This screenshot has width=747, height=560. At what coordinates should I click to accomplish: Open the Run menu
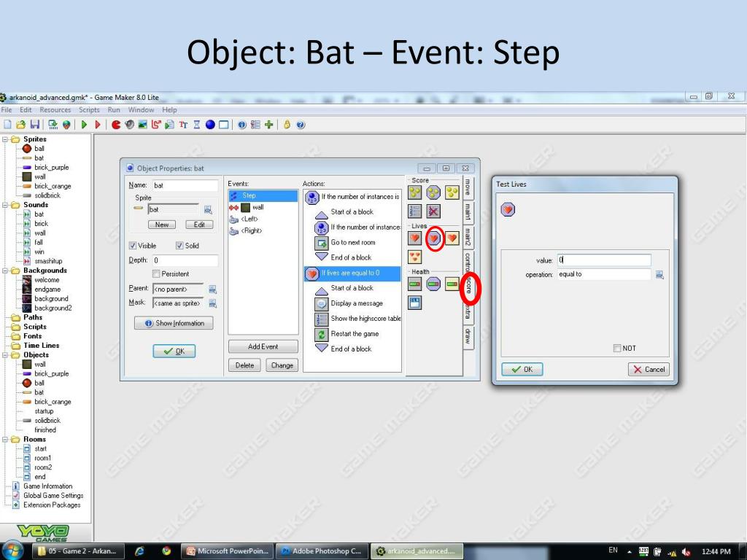(x=114, y=110)
